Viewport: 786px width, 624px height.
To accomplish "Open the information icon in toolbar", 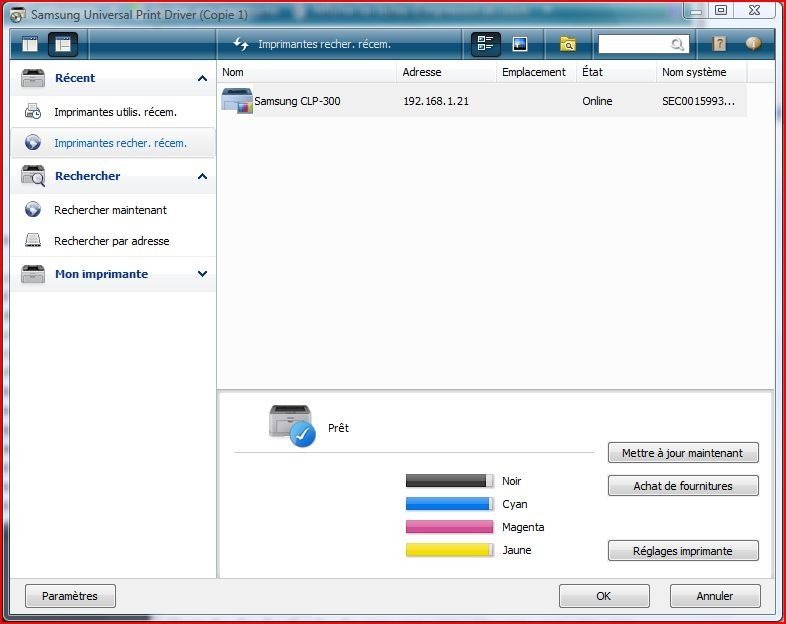I will click(x=752, y=44).
